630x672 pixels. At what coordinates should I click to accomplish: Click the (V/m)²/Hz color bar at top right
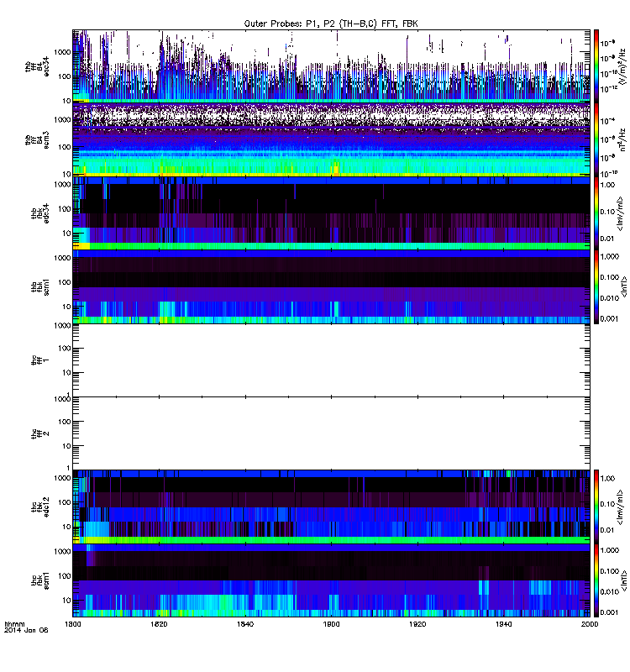pyautogui.click(x=596, y=66)
